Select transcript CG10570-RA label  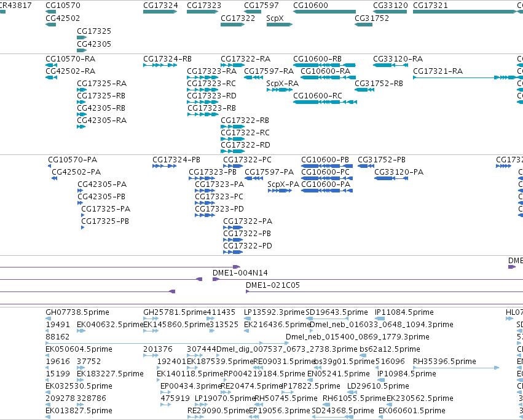point(71,59)
